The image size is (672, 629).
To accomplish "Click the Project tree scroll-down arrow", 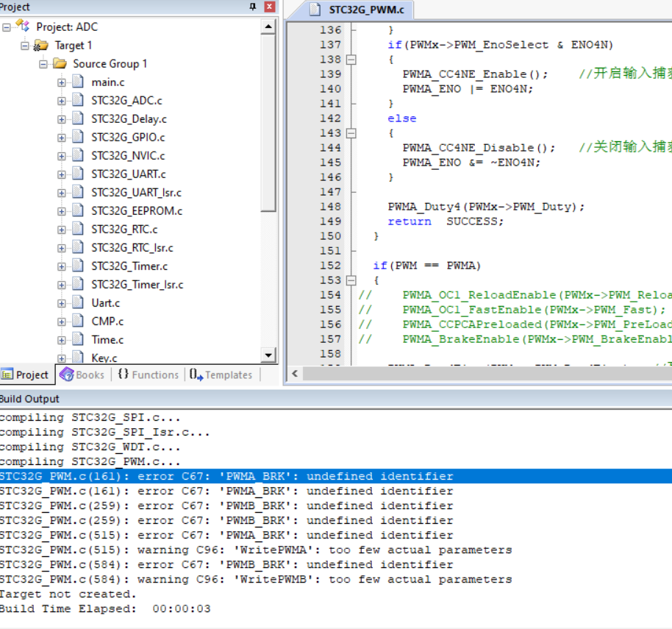I will 268,355.
